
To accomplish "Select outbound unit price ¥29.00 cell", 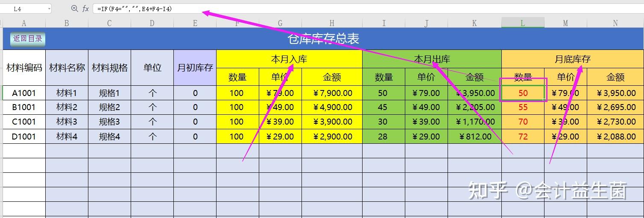I will (x=426, y=137).
